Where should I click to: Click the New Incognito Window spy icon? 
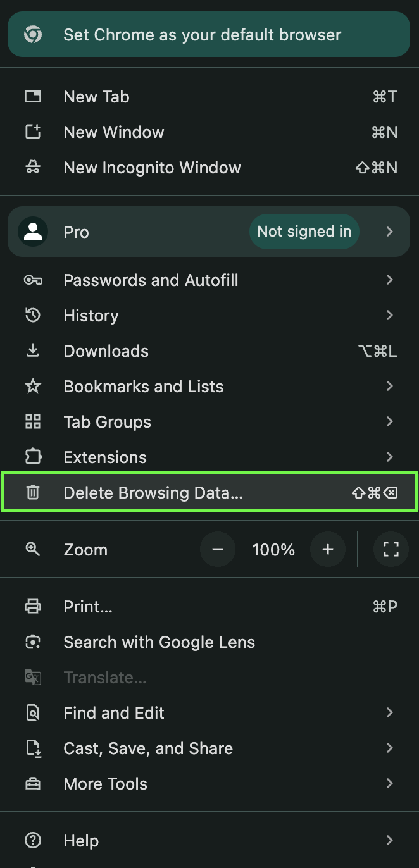coord(32,168)
